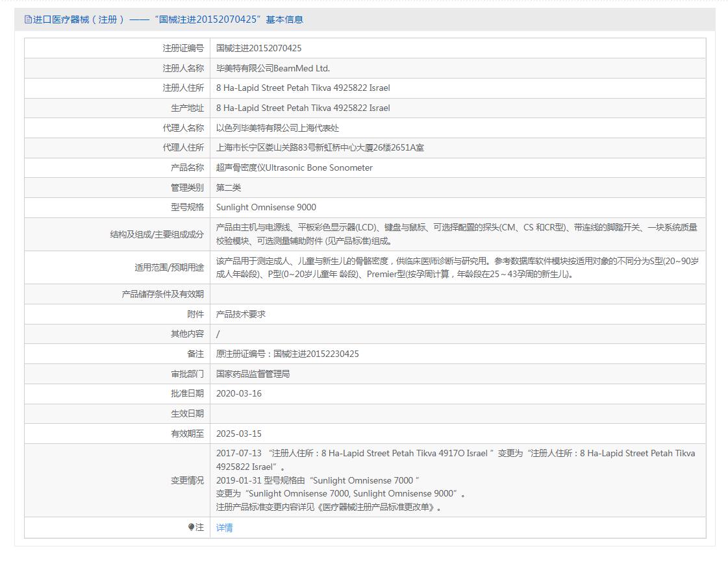The height and width of the screenshot is (564, 728).
Task: Click the 产品储存条件及有效期 label
Action: tap(162, 294)
